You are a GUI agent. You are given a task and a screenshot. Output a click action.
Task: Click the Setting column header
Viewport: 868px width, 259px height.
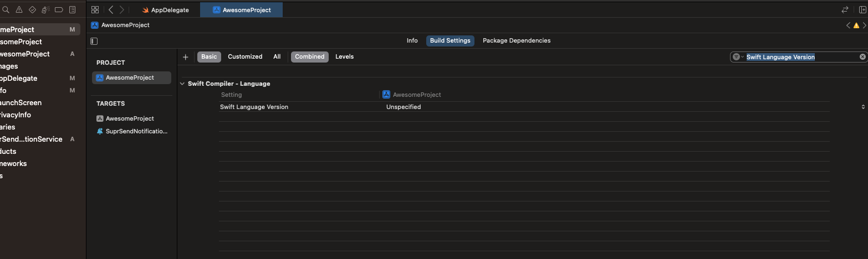[232, 95]
